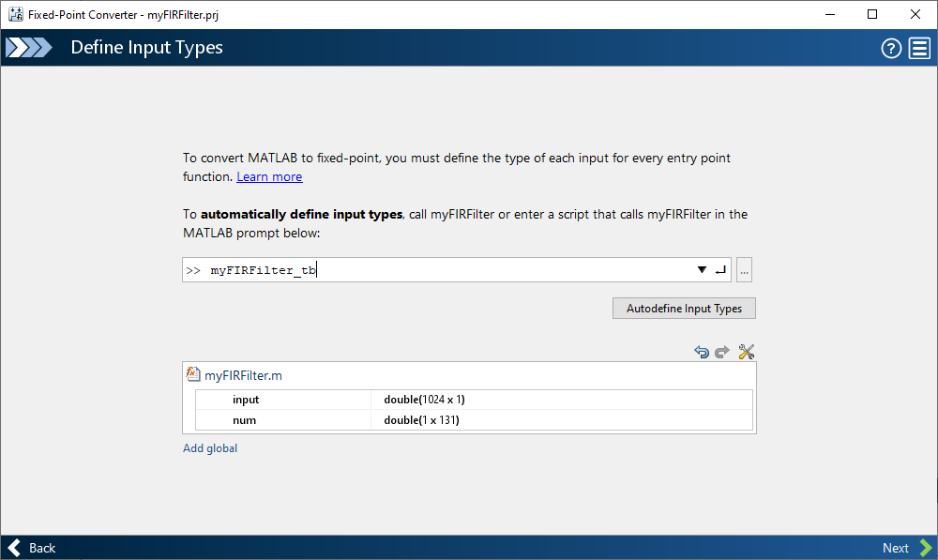938x560 pixels.
Task: Open the tools wrench settings icon
Action: click(747, 352)
